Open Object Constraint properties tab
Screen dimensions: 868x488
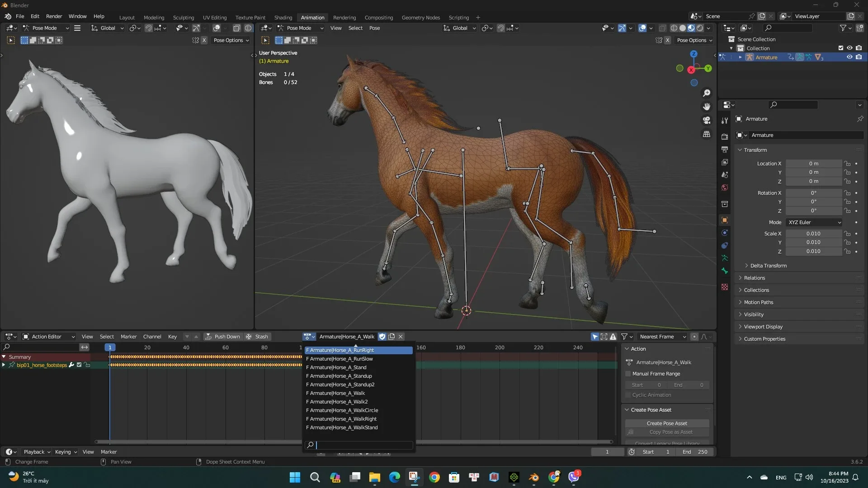point(725,245)
